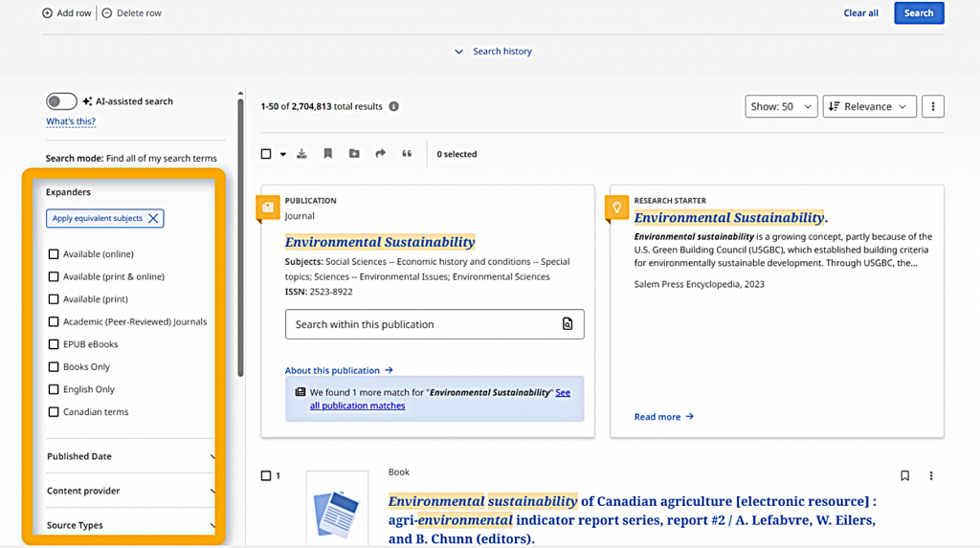980x548 pixels.
Task: Expand the Source Types filter
Action: pyautogui.click(x=130, y=525)
